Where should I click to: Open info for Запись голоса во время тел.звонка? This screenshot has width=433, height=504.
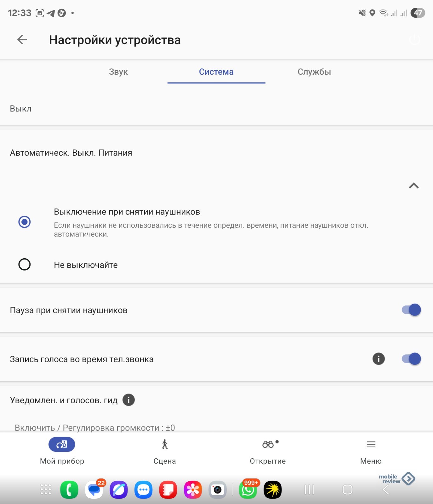point(379,359)
